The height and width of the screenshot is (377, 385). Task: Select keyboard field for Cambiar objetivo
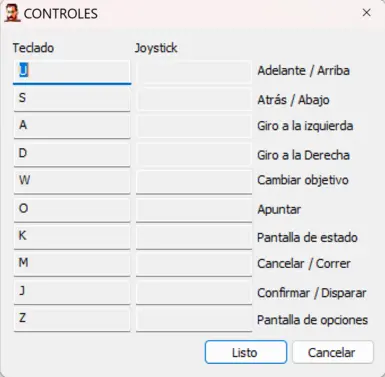[x=72, y=182]
